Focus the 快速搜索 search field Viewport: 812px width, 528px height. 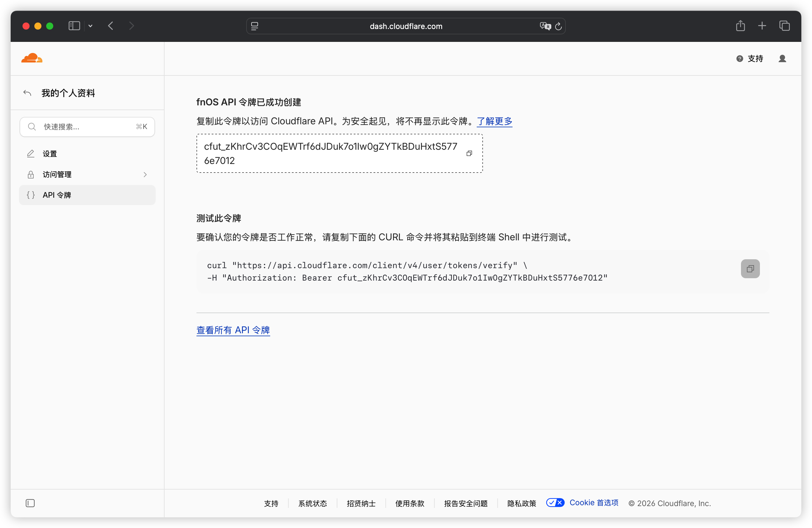87,127
